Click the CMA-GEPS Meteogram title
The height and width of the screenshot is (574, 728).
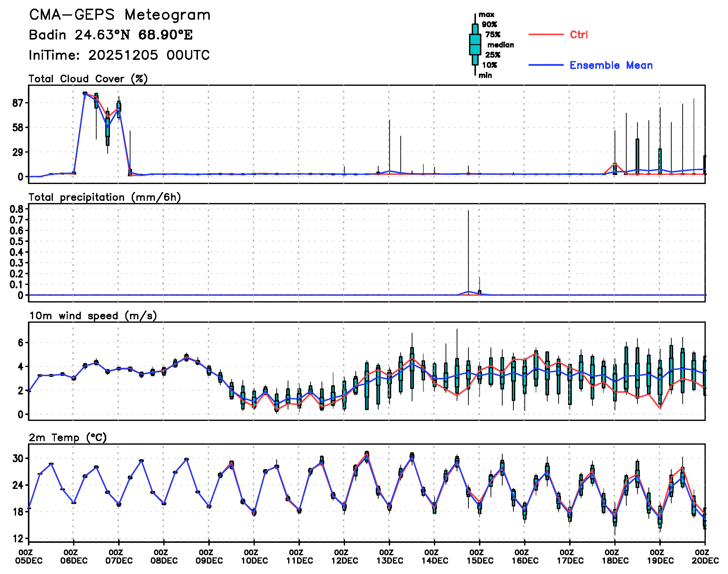120,15
